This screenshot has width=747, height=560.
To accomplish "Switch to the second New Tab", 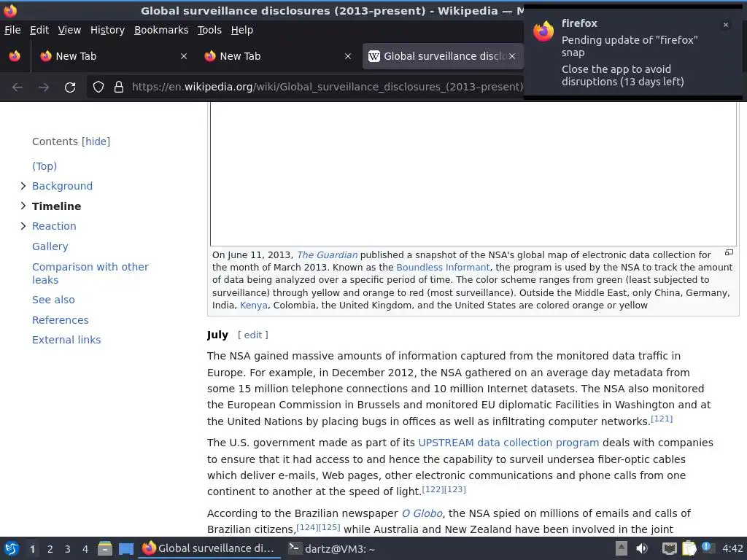I will [278, 56].
